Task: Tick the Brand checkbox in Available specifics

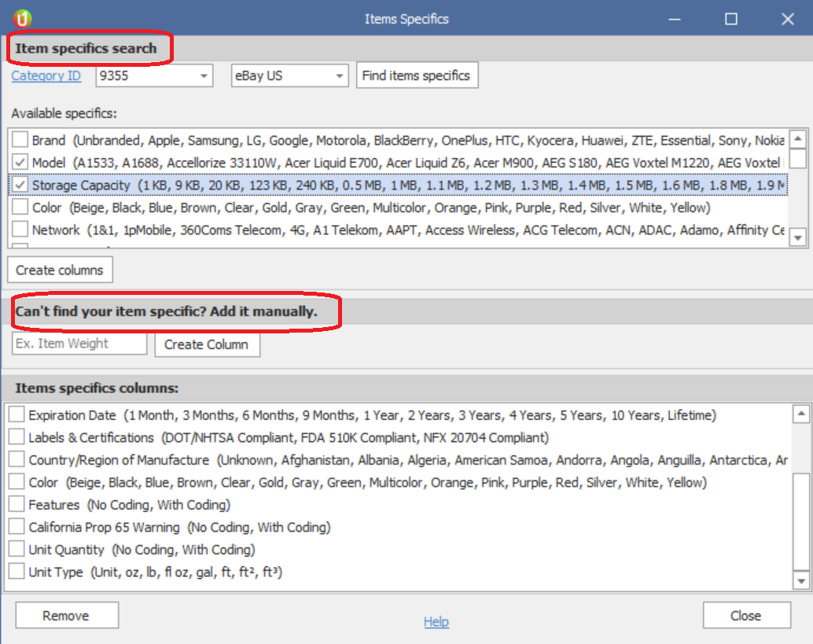Action: [x=20, y=139]
